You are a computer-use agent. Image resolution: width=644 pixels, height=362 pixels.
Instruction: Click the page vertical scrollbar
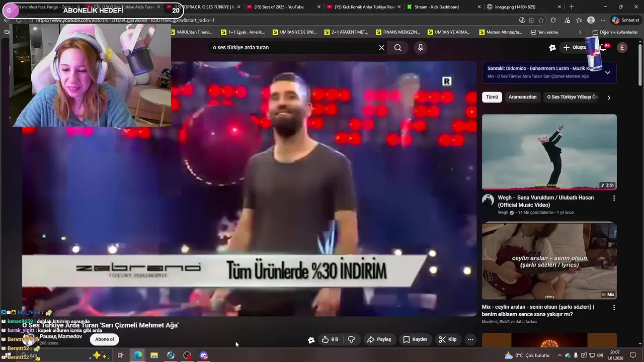click(640, 194)
